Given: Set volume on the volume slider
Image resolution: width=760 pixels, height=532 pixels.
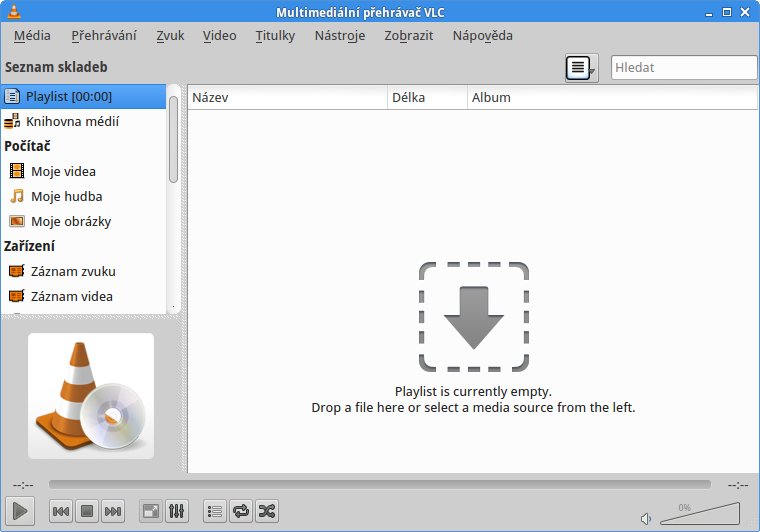Looking at the screenshot, I should (700, 514).
